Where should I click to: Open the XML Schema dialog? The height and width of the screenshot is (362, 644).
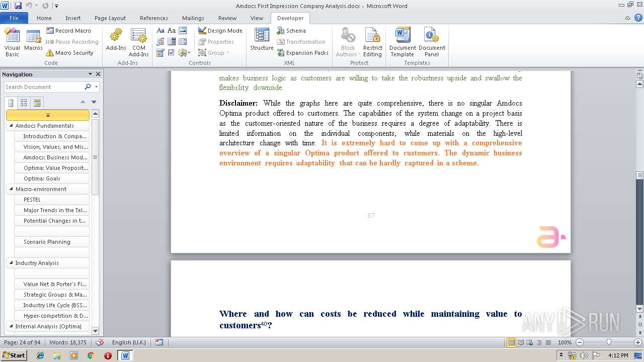tap(291, 31)
